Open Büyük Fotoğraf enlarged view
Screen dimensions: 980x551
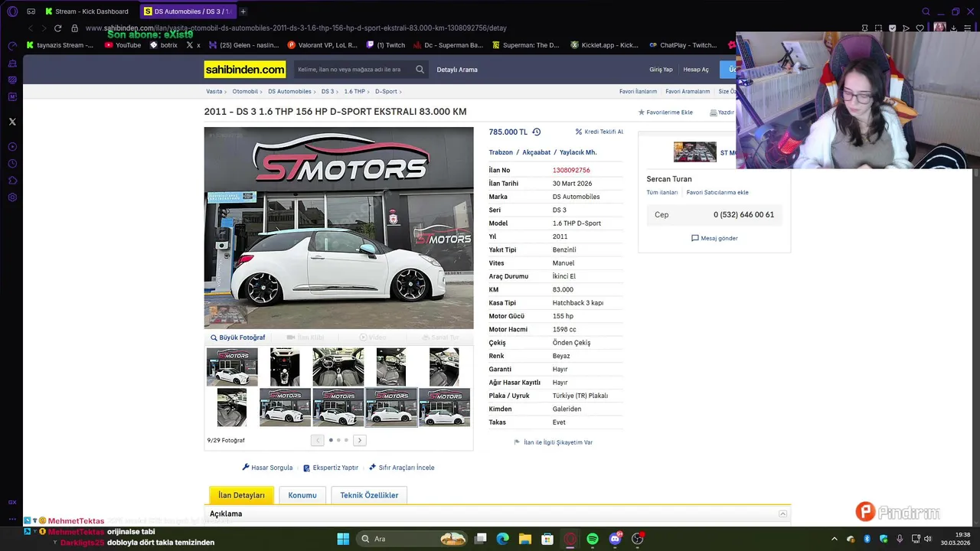click(238, 337)
